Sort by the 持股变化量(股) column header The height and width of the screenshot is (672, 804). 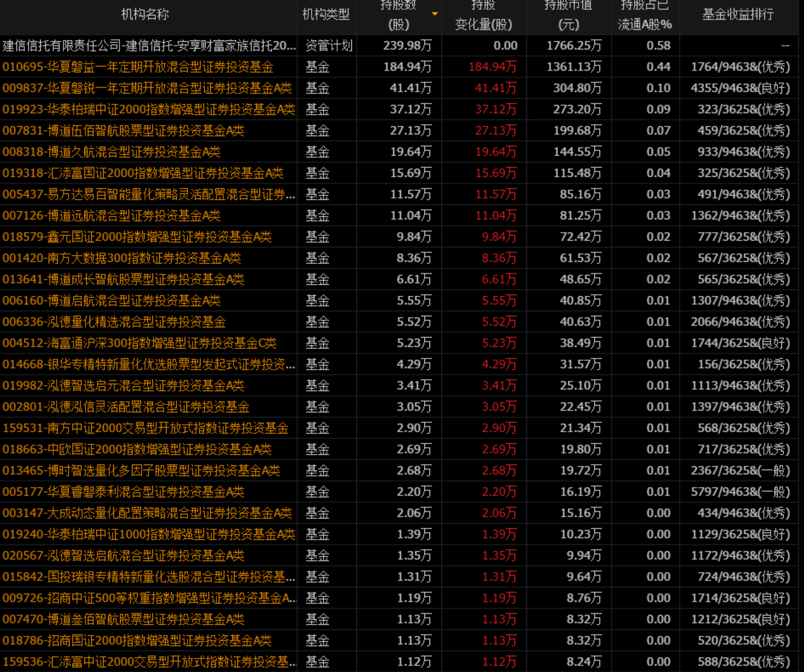point(483,15)
